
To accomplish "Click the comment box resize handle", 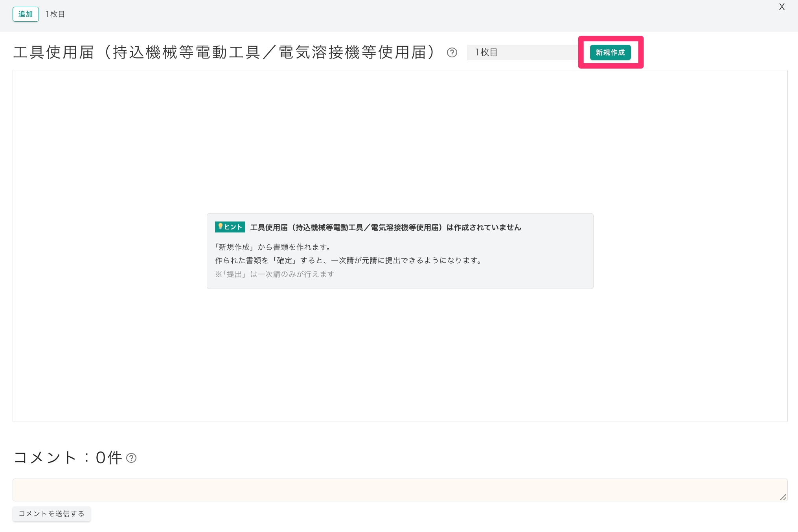I will [783, 497].
